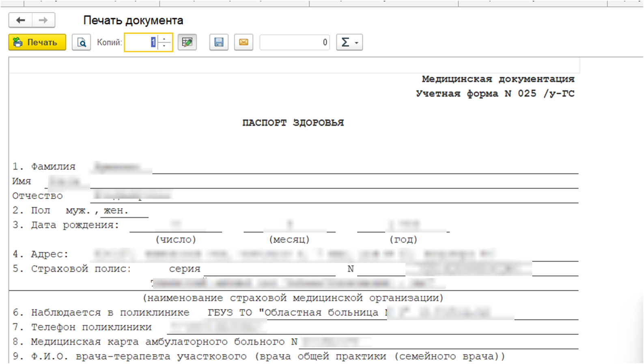The height and width of the screenshot is (364, 644).
Task: Click the Адрес value line
Action: point(292,254)
